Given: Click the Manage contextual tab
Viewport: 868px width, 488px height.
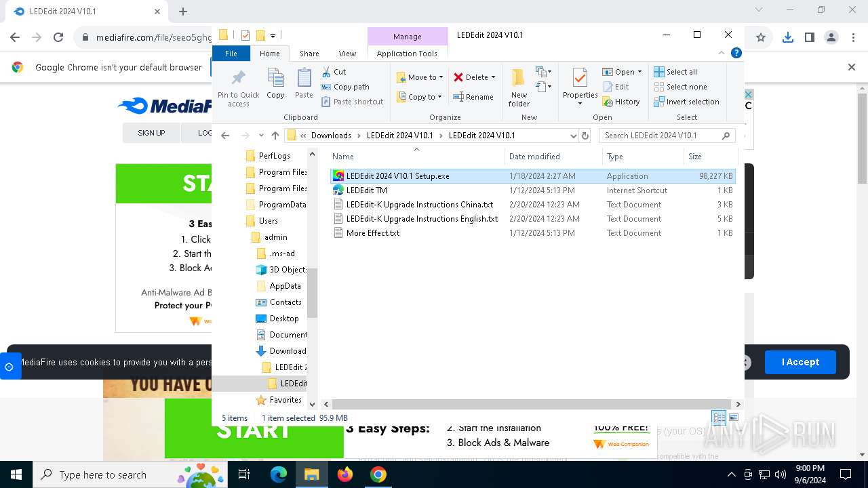Looking at the screenshot, I should tap(408, 37).
